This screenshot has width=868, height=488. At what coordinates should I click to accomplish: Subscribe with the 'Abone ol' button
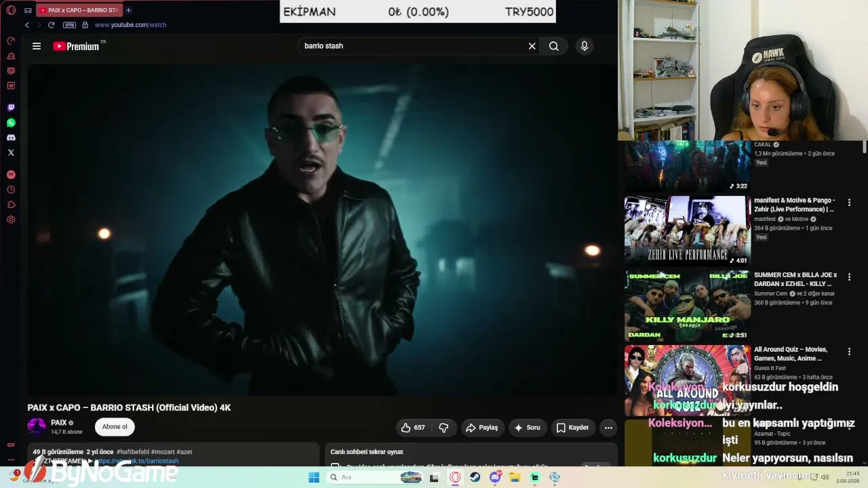coord(115,427)
